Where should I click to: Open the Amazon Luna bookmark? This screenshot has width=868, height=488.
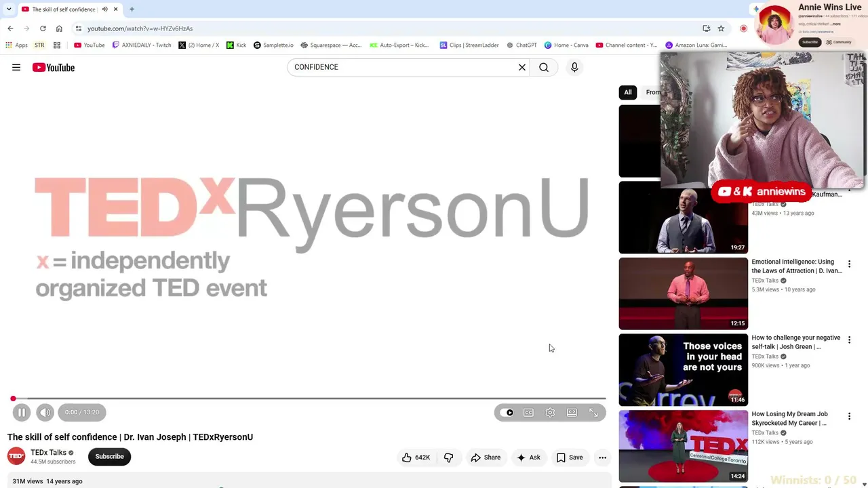pyautogui.click(x=696, y=45)
